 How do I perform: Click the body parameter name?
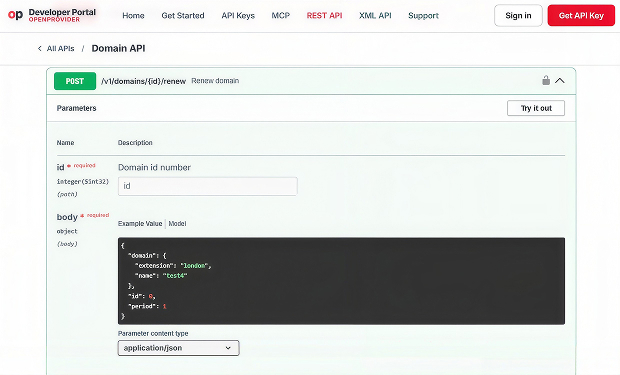coord(67,217)
